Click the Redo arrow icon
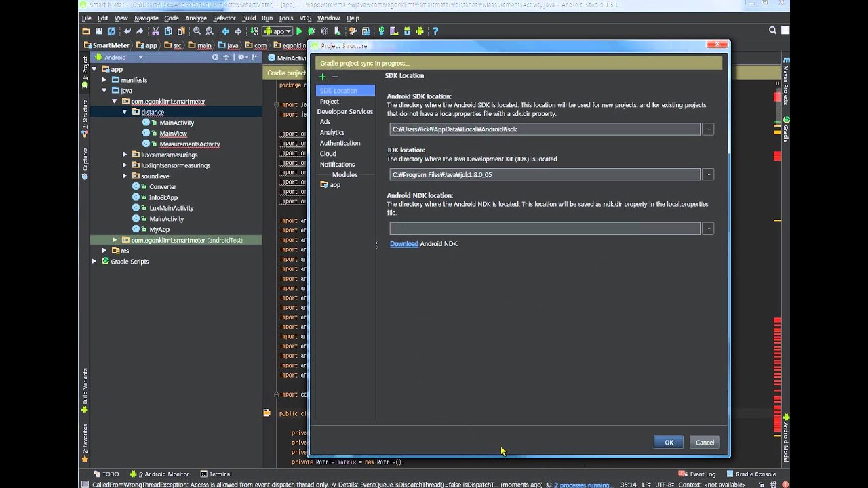This screenshot has width=868, height=488. 140,31
